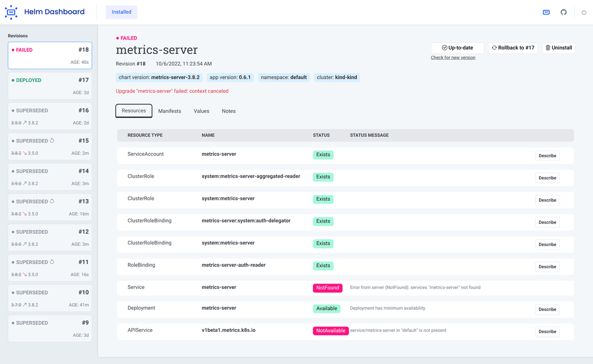Describe the system:metrics-server-aggregated-reader ClusterRole
The height and width of the screenshot is (364, 593).
click(548, 178)
